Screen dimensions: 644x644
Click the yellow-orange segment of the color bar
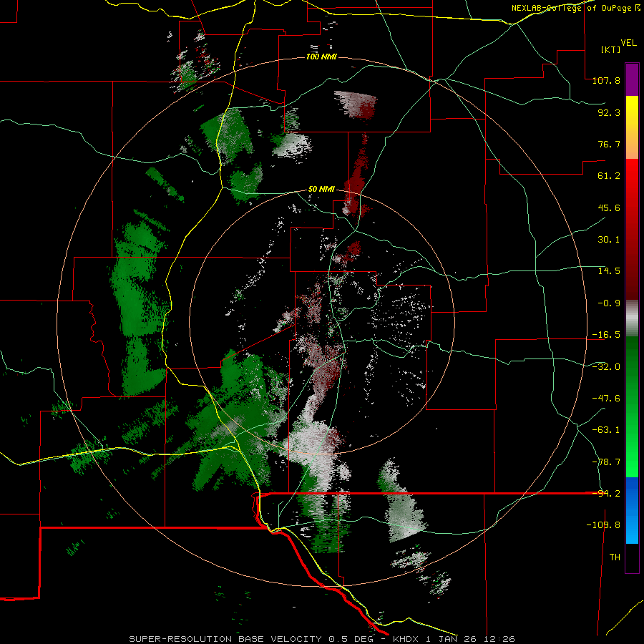click(x=632, y=127)
